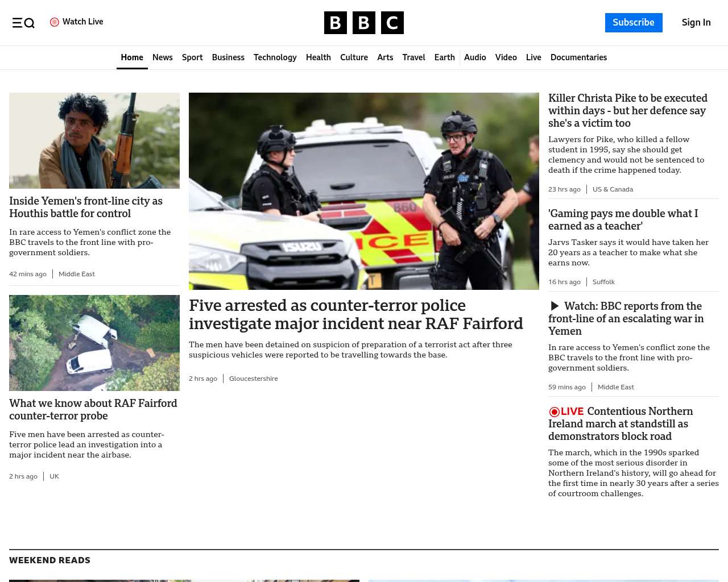Open 'Gaming pays me double' story
The height and width of the screenshot is (582, 728).
point(623,220)
